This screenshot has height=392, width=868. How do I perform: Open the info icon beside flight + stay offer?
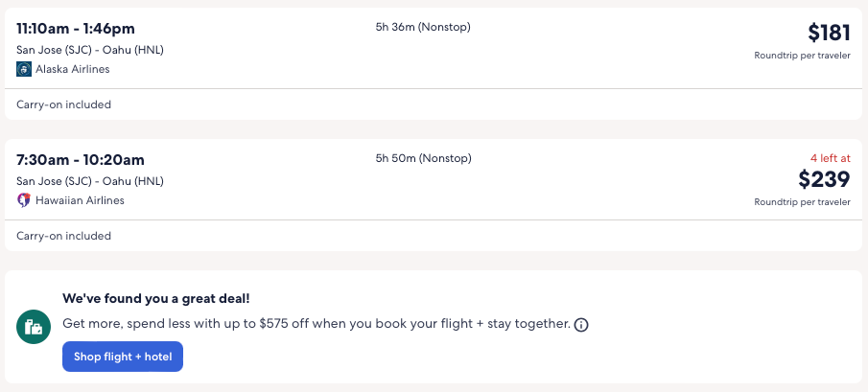[x=580, y=325]
